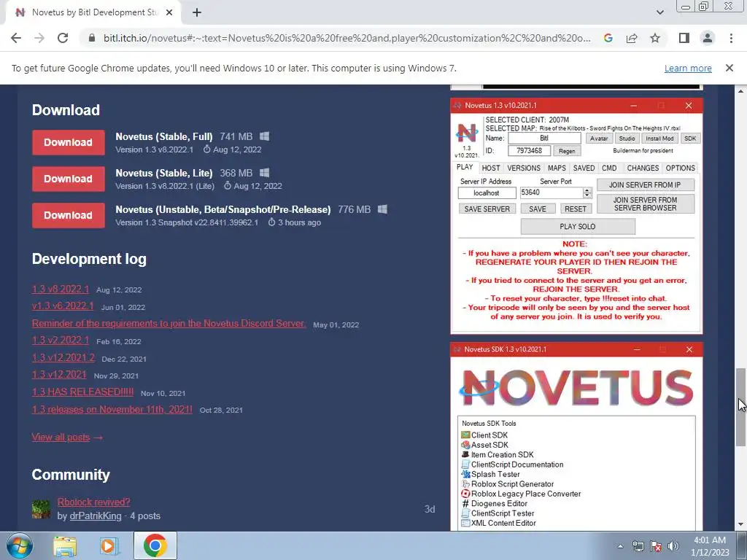Open Windows Explorer from taskbar
The width and height of the screenshot is (747, 560).
click(65, 546)
